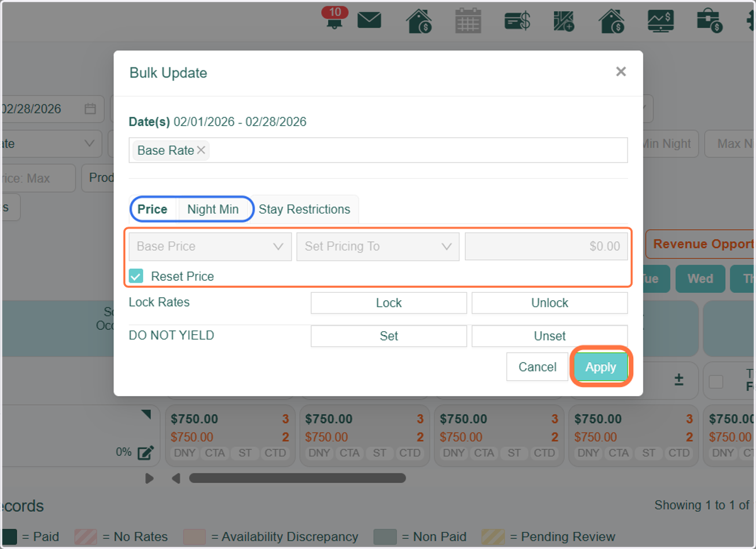
Task: Switch to the Price tab
Action: click(x=152, y=209)
